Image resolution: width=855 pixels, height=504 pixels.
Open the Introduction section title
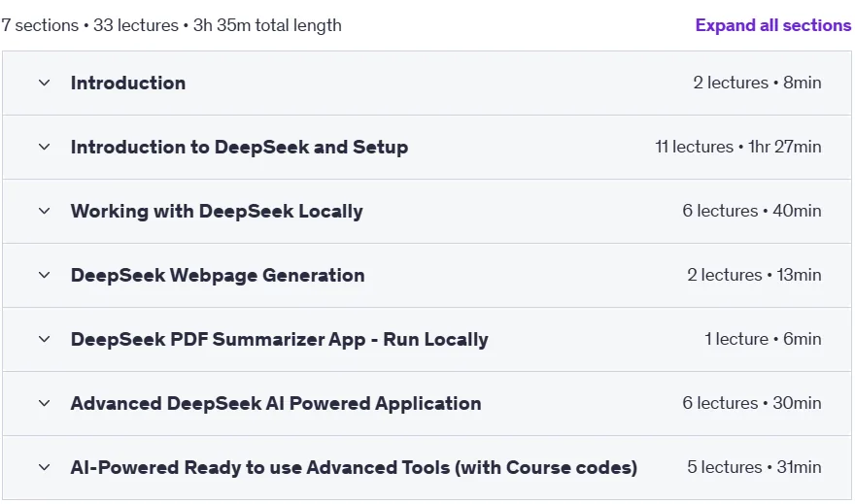coord(128,83)
